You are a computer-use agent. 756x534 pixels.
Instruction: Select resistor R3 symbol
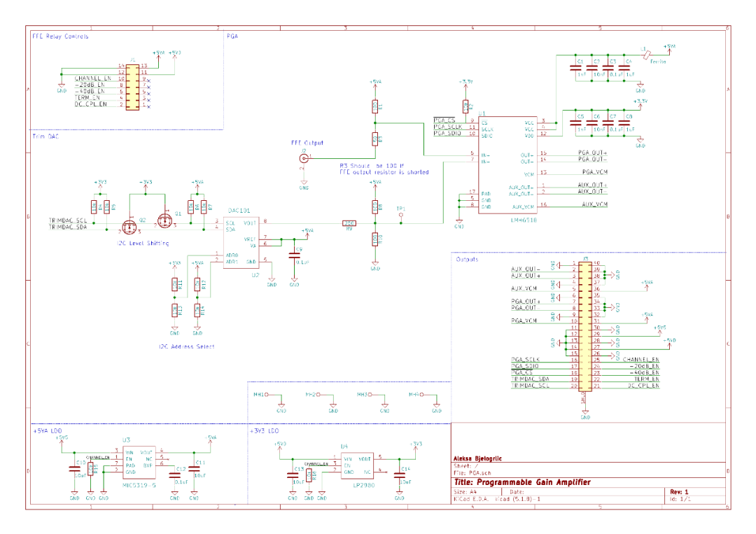(x=375, y=139)
